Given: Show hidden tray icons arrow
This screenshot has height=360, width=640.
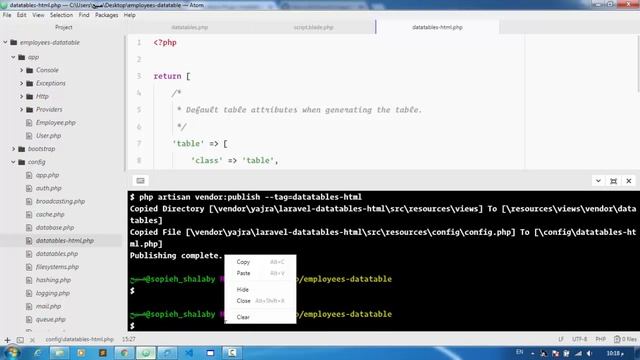Looking at the screenshot, I should pyautogui.click(x=532, y=353).
